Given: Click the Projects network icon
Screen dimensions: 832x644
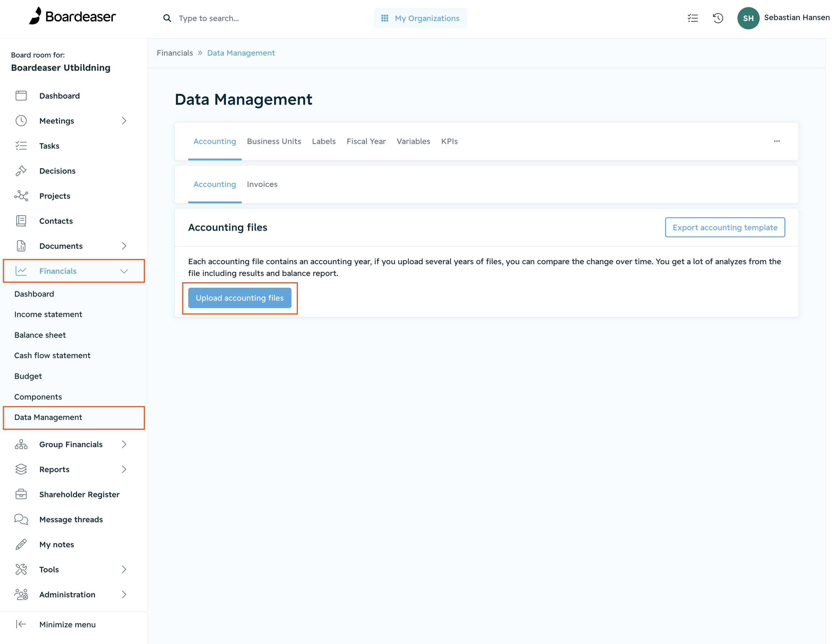Looking at the screenshot, I should [21, 196].
